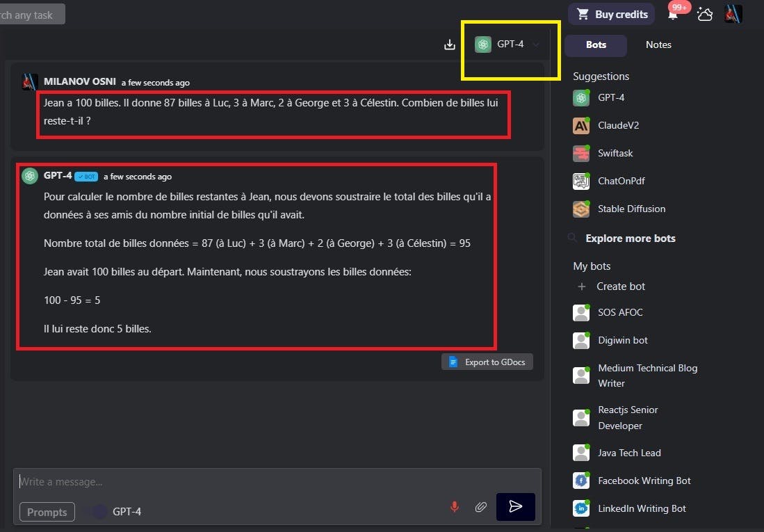This screenshot has width=764, height=532.
Task: Click the GPT-4 avatar in the reply message
Action: (x=30, y=175)
